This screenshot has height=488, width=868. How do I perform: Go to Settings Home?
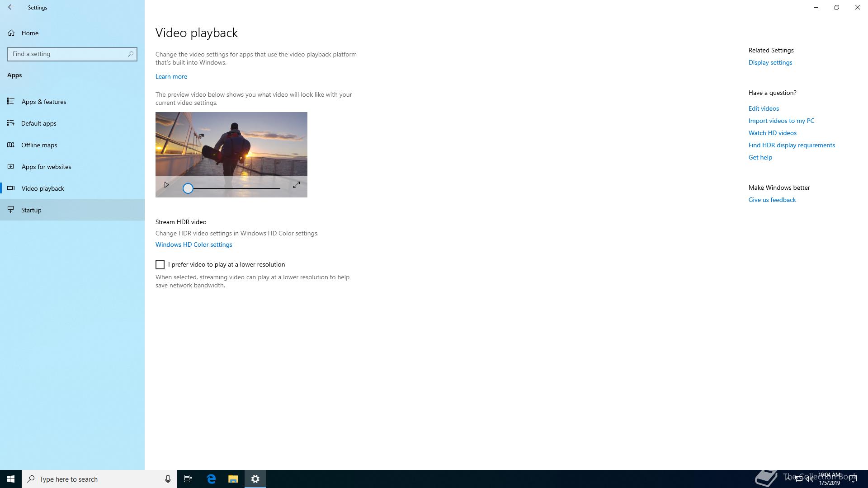click(30, 33)
